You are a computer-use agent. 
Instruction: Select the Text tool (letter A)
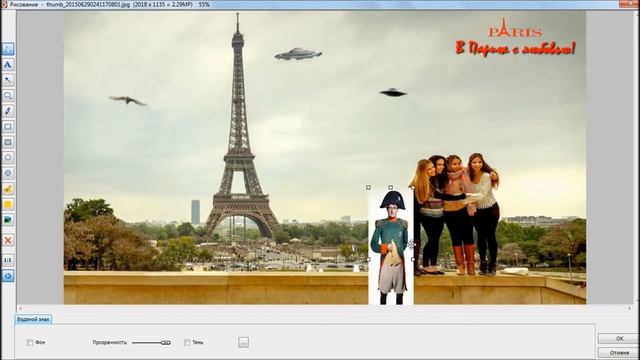coord(8,65)
